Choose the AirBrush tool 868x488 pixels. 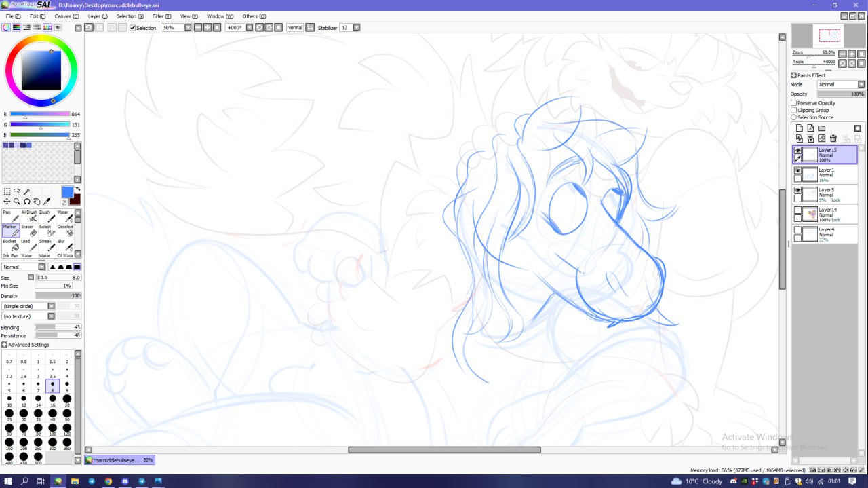29,216
